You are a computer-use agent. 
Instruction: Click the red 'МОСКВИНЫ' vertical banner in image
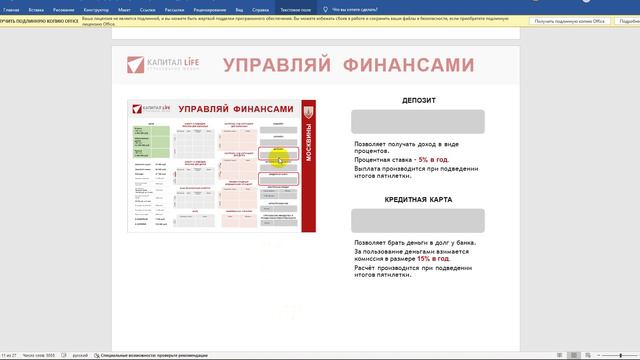tap(309, 166)
